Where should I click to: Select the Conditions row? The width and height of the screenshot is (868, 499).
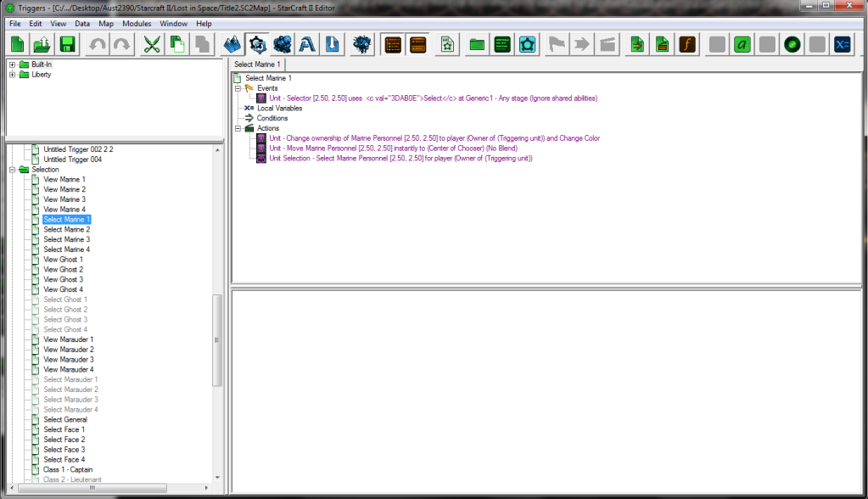(272, 118)
